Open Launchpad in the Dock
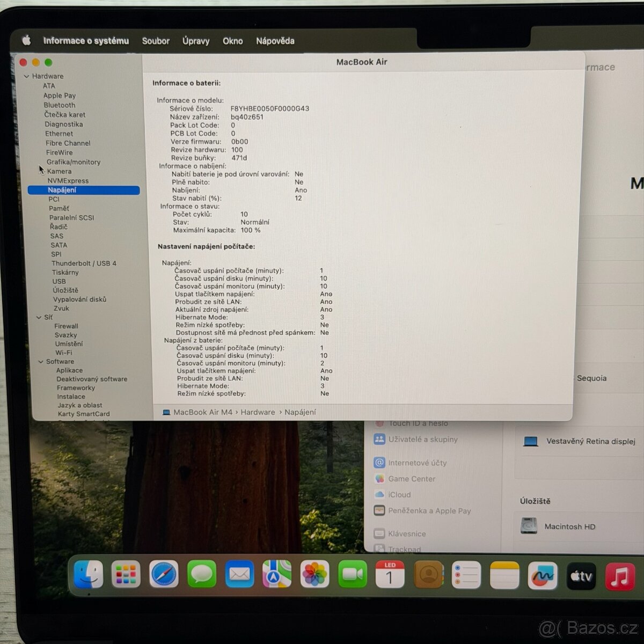644x644 pixels. 126,575
